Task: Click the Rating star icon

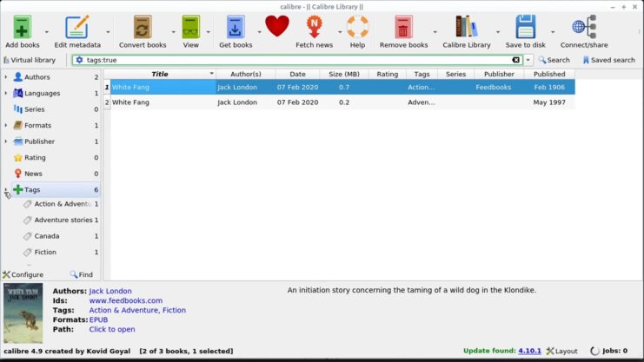Action: [x=18, y=158]
